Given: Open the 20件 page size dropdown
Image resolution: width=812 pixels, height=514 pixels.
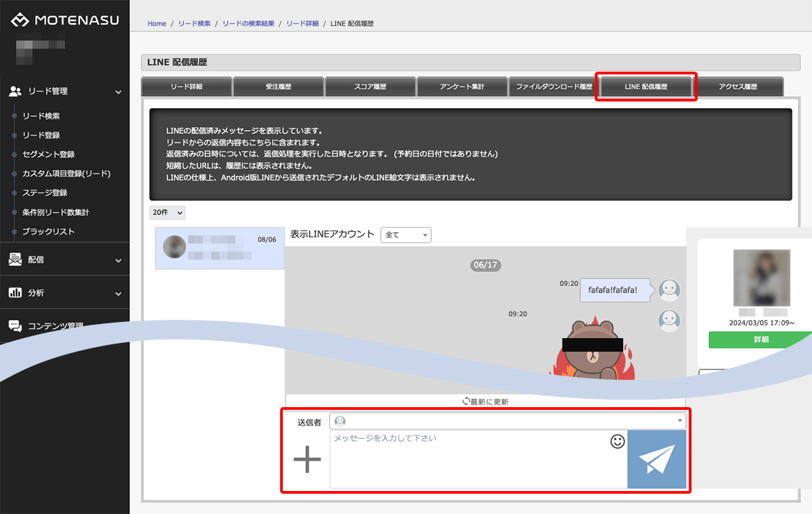Looking at the screenshot, I should pyautogui.click(x=167, y=212).
